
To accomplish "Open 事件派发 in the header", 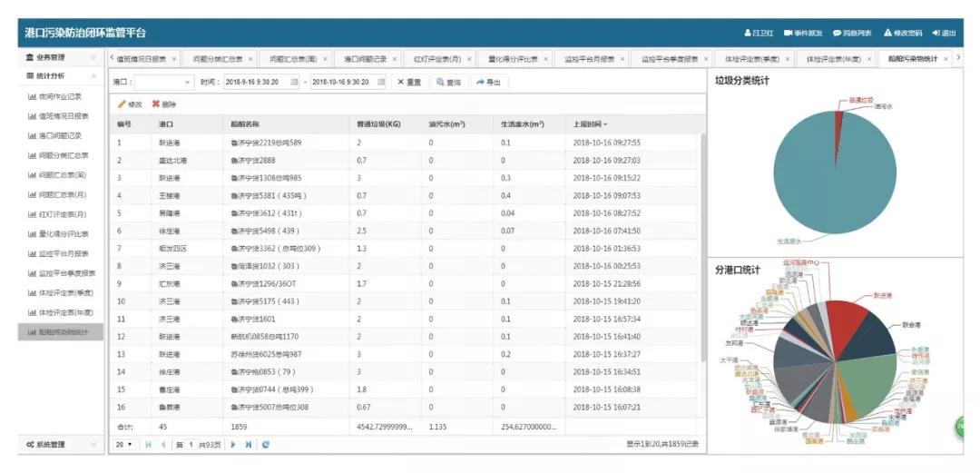I will pyautogui.click(x=804, y=33).
